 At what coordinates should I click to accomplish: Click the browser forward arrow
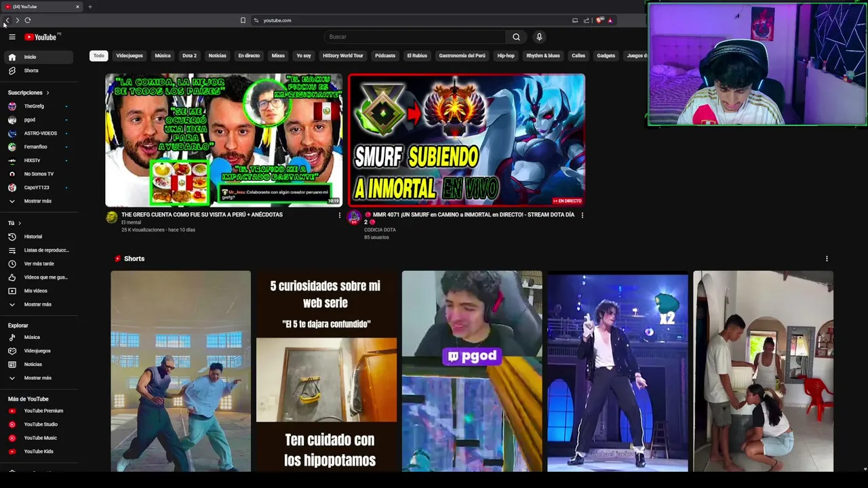(17, 20)
